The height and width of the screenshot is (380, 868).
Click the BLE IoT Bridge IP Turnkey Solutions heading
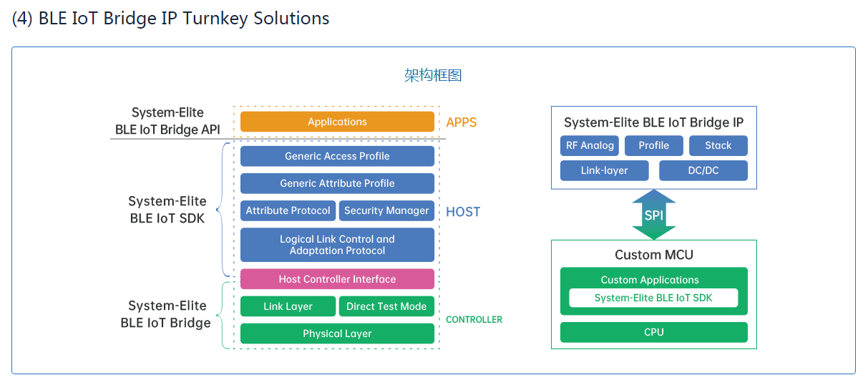tap(170, 19)
